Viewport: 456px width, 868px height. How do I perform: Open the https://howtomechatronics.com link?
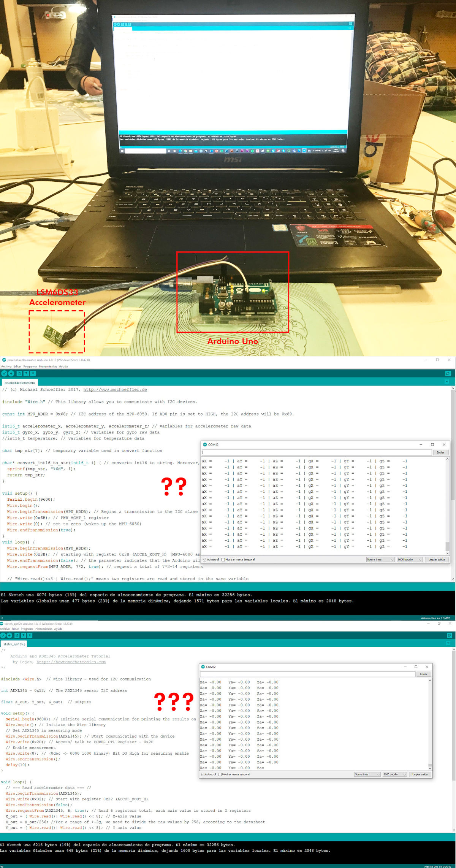(x=71, y=662)
